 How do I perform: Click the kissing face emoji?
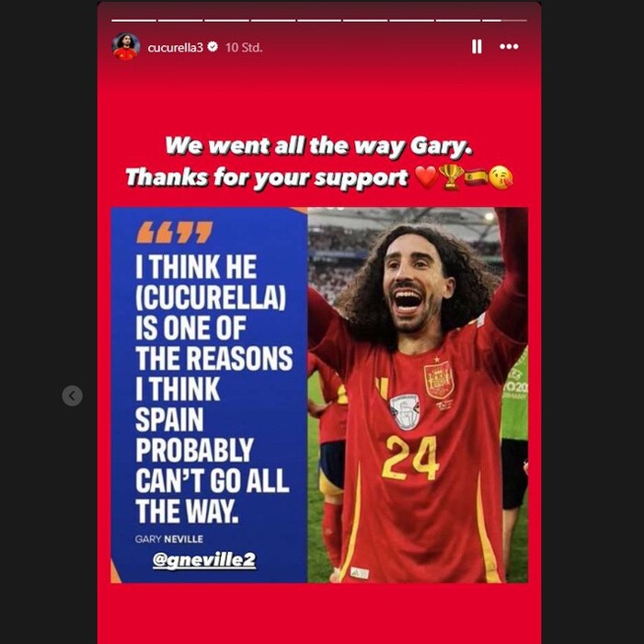tap(501, 178)
